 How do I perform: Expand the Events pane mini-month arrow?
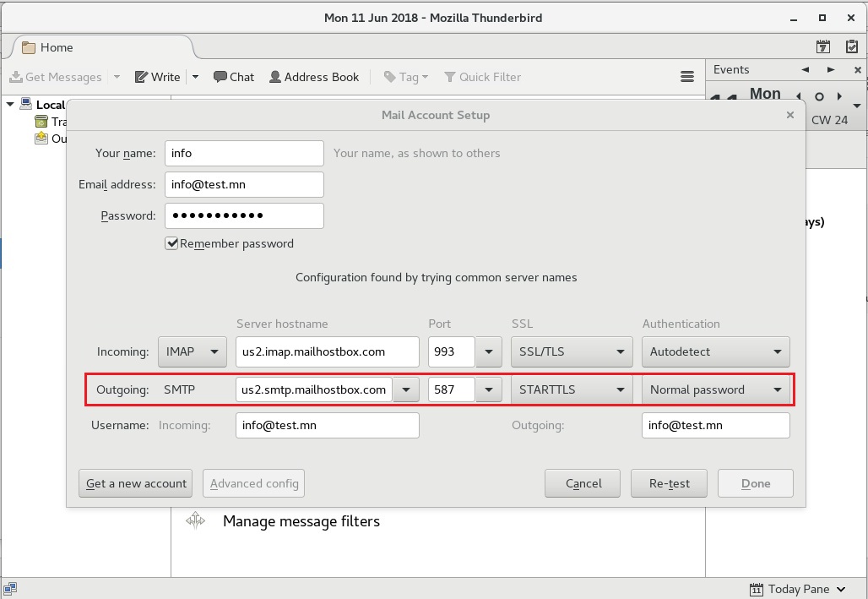point(856,106)
